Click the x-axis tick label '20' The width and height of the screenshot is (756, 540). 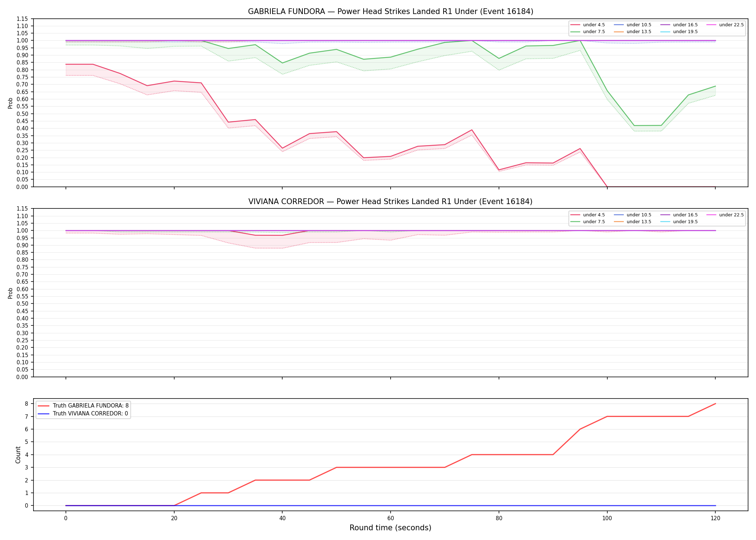[174, 518]
